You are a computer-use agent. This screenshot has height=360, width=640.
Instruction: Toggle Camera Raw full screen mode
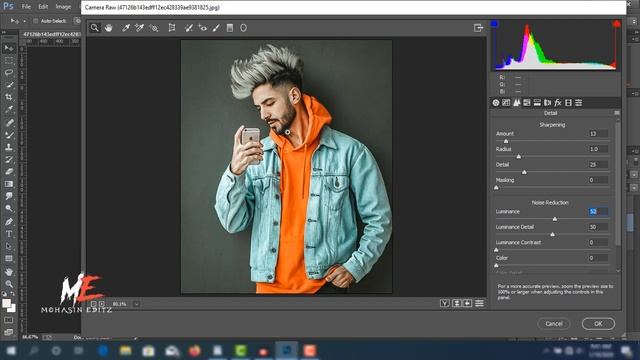tap(478, 28)
